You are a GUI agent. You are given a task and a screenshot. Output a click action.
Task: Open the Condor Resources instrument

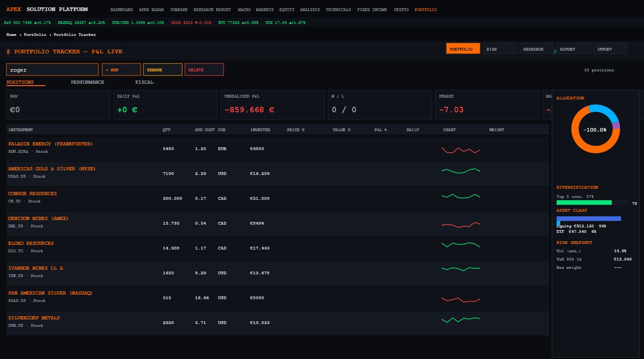pos(33,194)
